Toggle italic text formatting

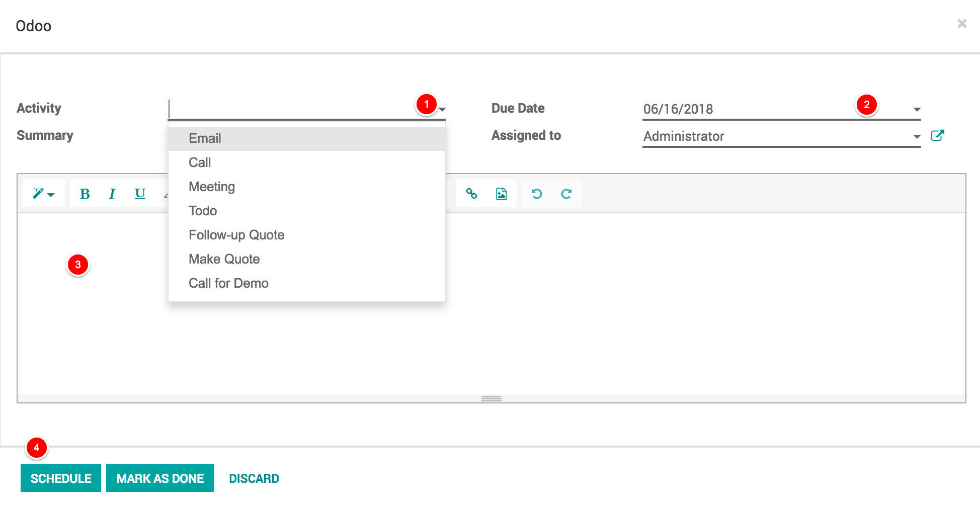112,194
